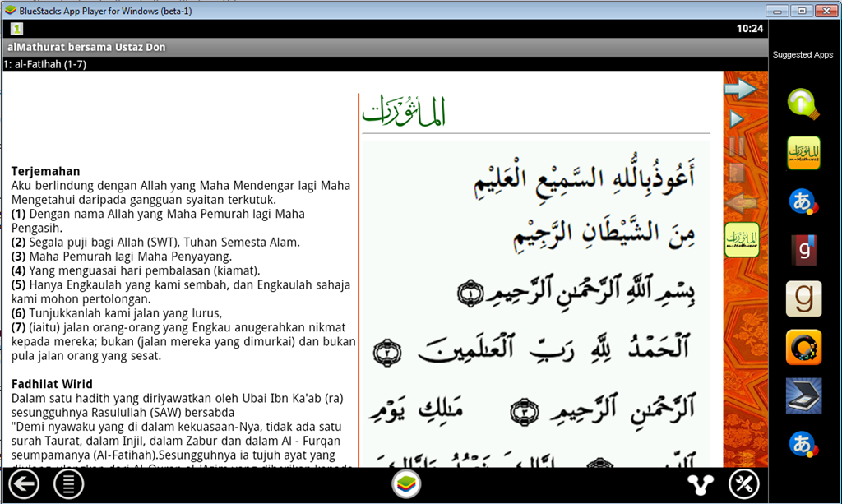Click verse marker number 2
The image size is (842, 504).
386,353
